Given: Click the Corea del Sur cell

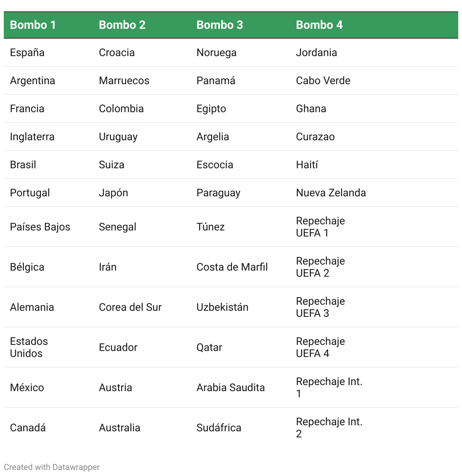Looking at the screenshot, I should pos(130,307).
